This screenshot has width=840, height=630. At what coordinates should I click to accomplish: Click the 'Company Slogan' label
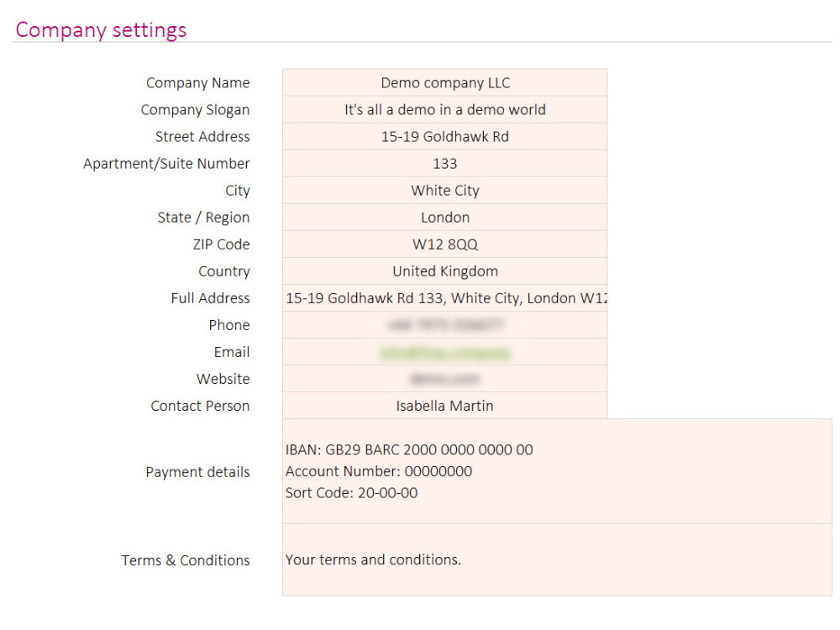tap(195, 110)
